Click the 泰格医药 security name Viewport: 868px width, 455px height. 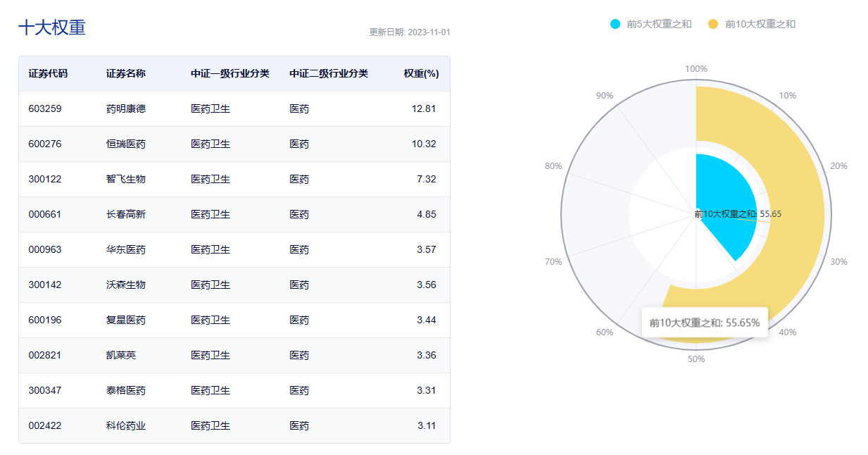(x=126, y=390)
